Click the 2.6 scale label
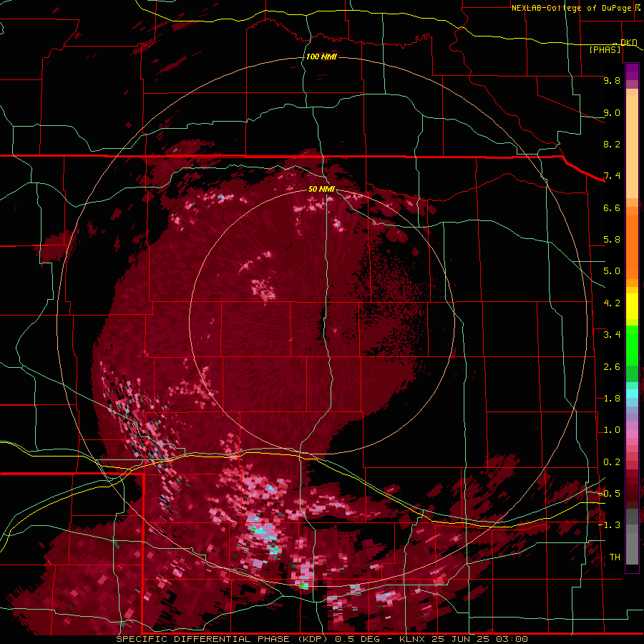644x644 pixels. pyautogui.click(x=611, y=367)
